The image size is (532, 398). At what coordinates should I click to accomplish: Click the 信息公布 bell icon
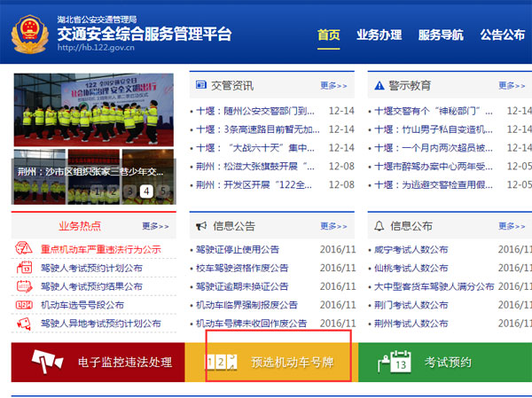[x=379, y=226]
